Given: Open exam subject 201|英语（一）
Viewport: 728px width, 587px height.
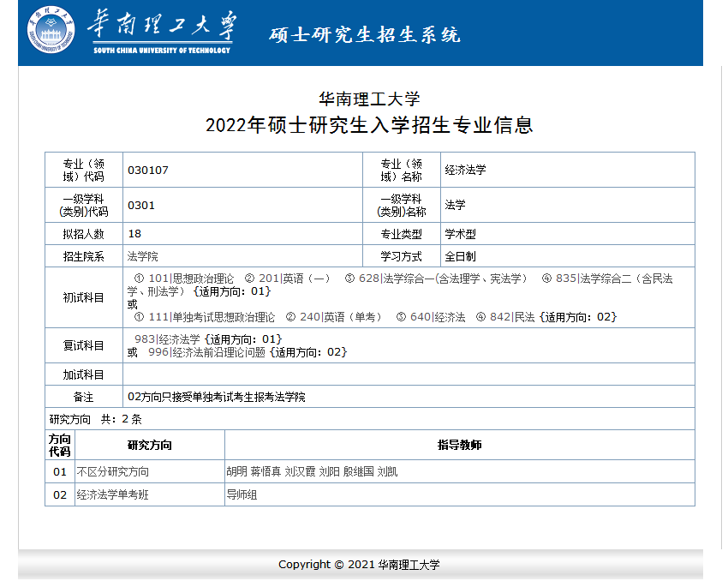Looking at the screenshot, I should (x=295, y=279).
